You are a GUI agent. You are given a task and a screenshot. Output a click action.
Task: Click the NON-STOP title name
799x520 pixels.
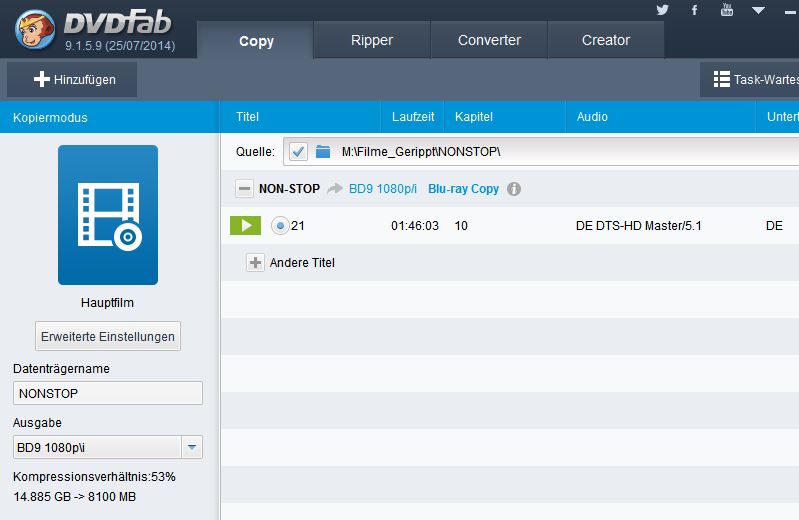tap(289, 189)
